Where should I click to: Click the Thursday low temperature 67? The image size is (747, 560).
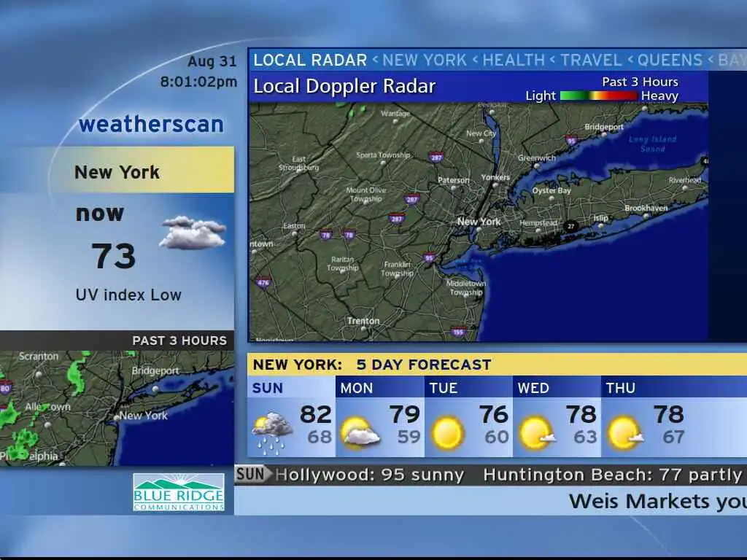(x=673, y=437)
